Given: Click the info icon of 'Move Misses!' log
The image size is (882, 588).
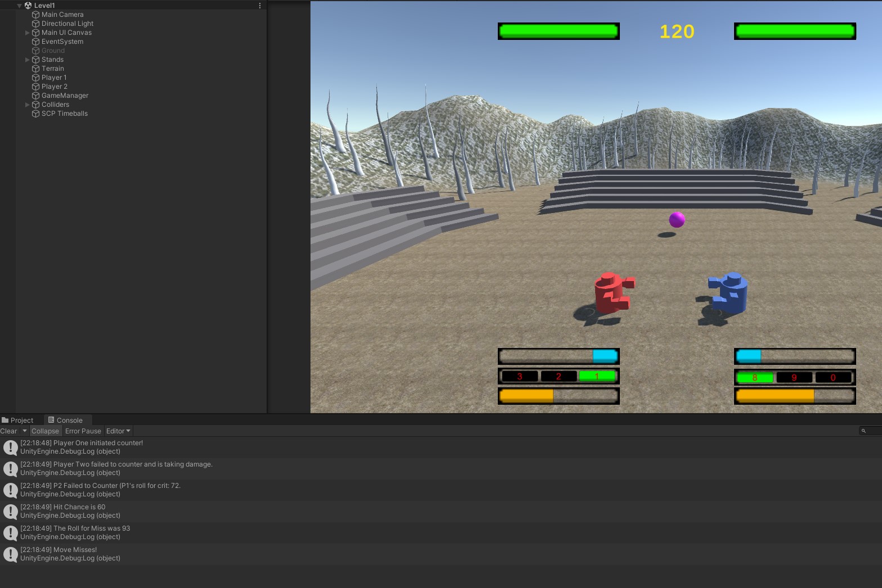Looking at the screenshot, I should 10,554.
